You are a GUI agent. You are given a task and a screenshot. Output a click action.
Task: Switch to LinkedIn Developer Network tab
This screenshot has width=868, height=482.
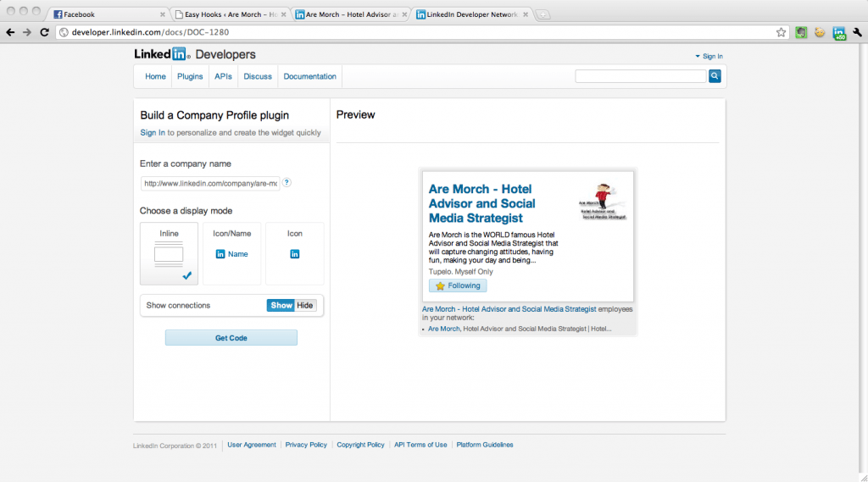pos(471,14)
